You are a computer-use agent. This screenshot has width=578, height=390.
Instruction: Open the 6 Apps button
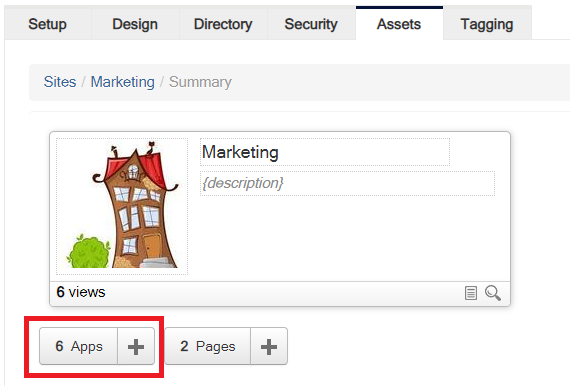coord(79,347)
